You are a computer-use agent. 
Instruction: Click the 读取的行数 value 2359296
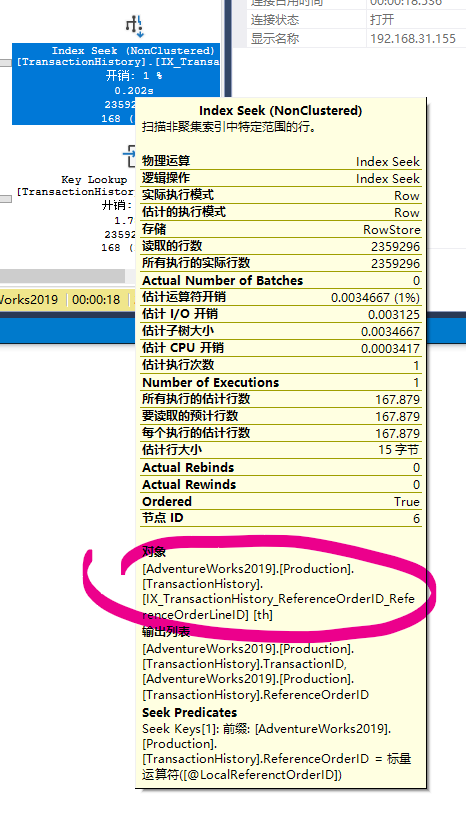pos(395,247)
